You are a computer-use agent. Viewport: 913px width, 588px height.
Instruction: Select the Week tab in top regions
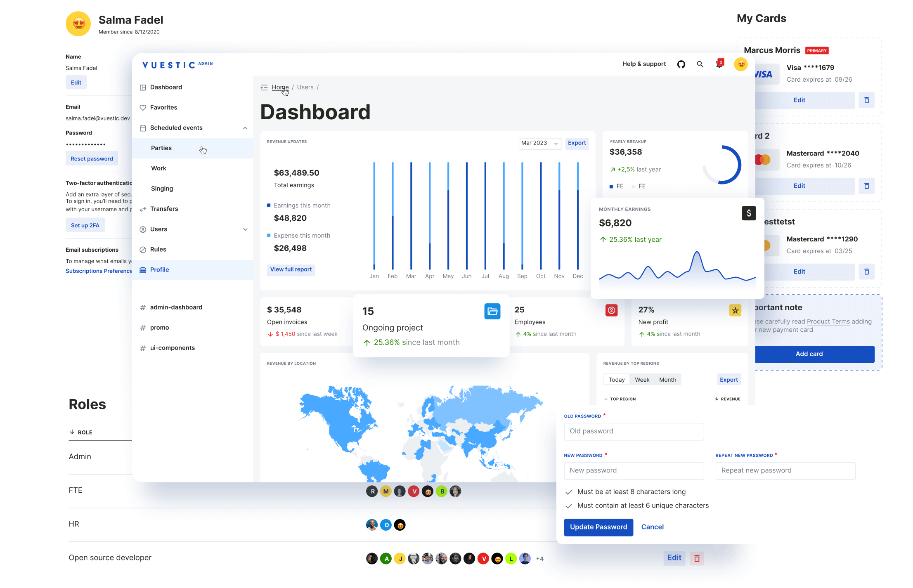[640, 379]
